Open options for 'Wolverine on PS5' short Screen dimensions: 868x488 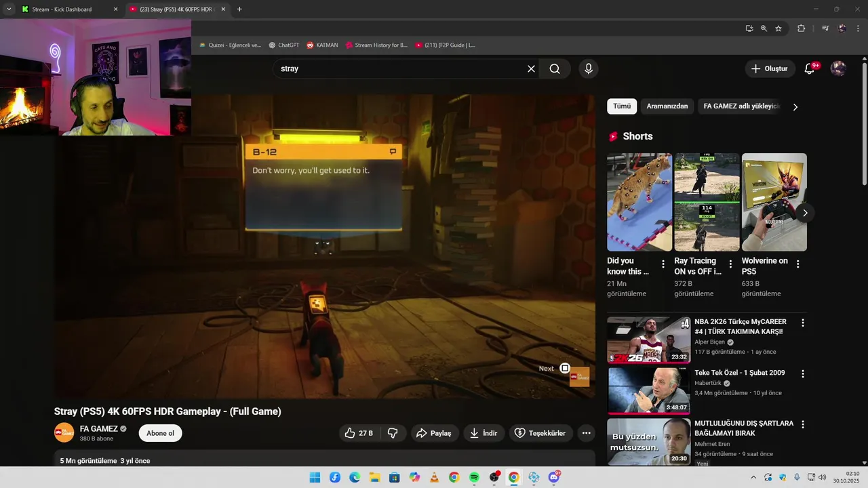click(797, 264)
